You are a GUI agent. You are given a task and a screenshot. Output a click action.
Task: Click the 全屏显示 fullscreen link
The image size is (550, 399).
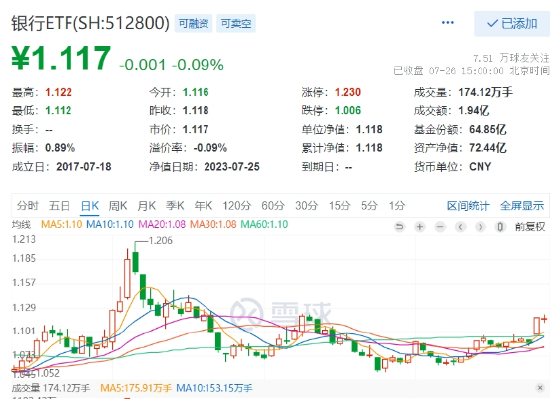(x=522, y=206)
